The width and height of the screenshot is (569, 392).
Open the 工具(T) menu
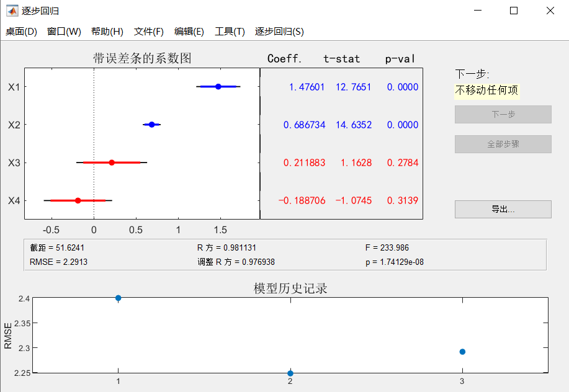point(230,32)
